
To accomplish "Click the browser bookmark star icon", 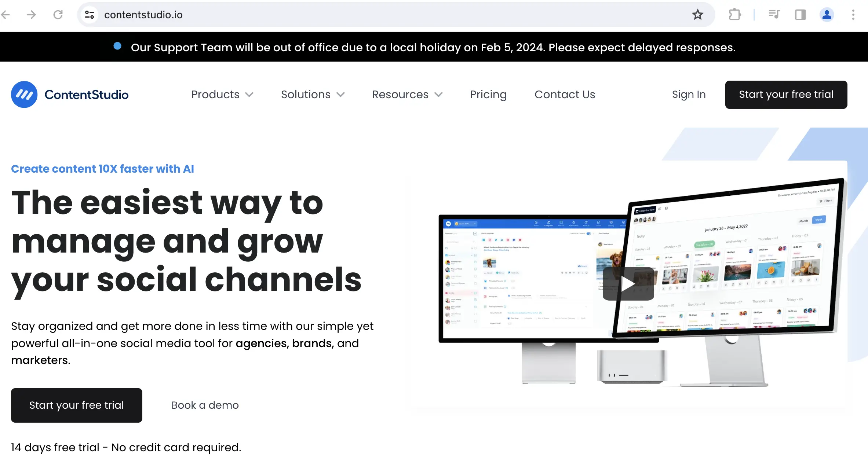I will pyautogui.click(x=698, y=15).
